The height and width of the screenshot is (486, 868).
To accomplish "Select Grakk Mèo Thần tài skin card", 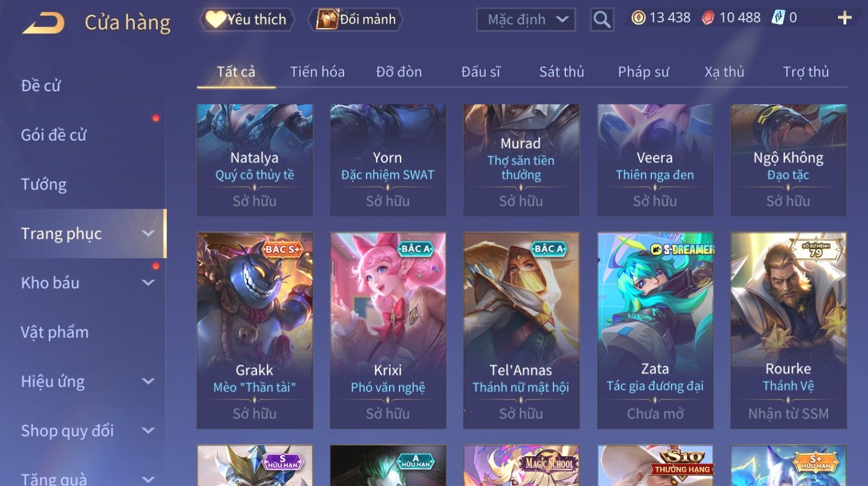I will [255, 330].
